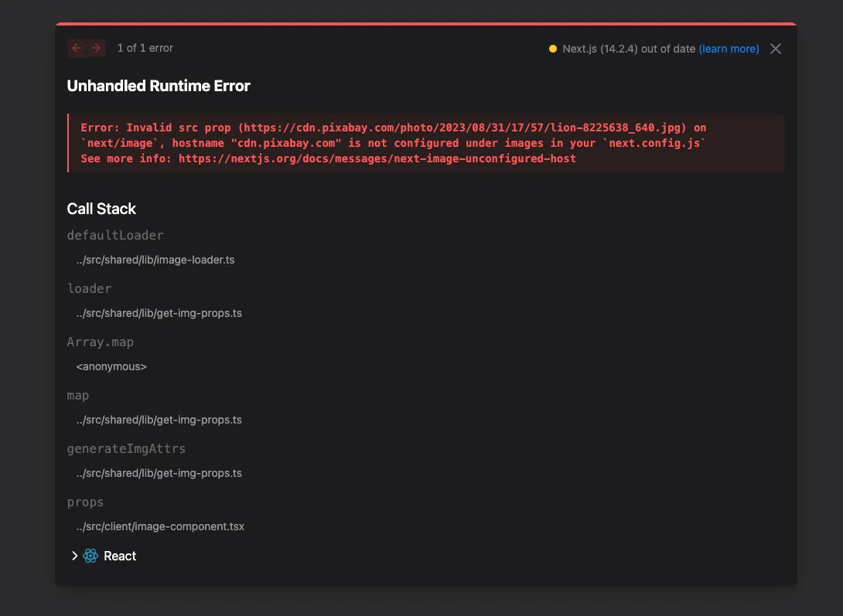
Task: Open the learn more link
Action: point(729,49)
